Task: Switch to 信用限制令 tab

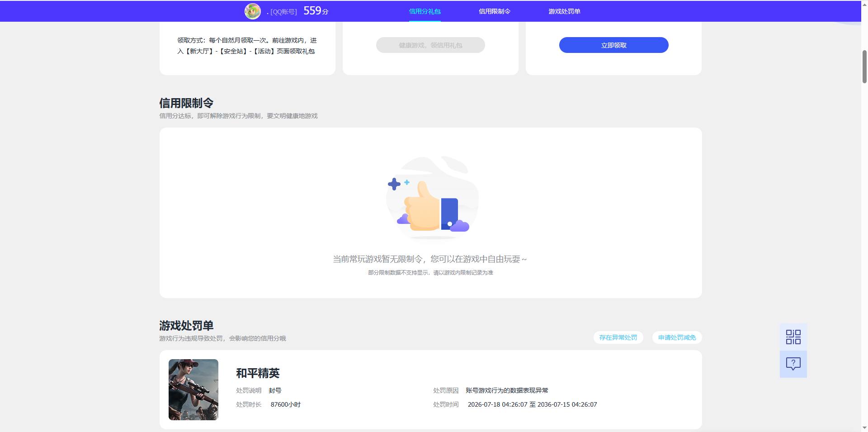Action: click(x=495, y=11)
